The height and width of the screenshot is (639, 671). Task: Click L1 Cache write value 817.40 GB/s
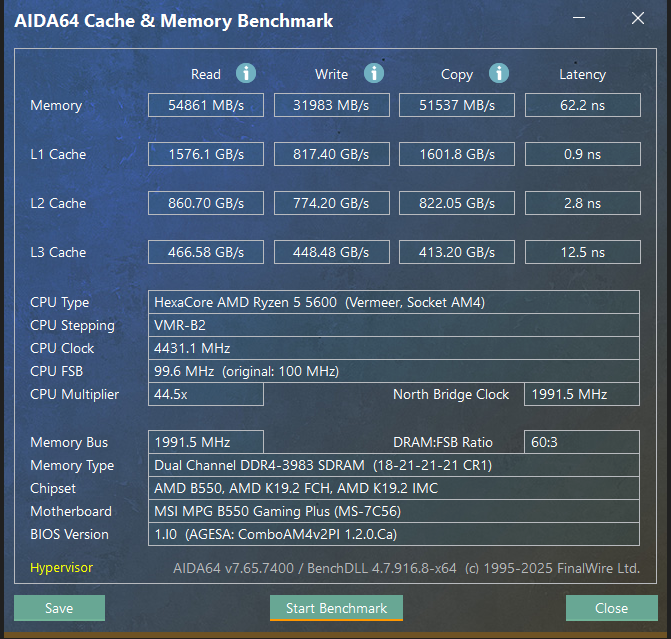point(332,154)
